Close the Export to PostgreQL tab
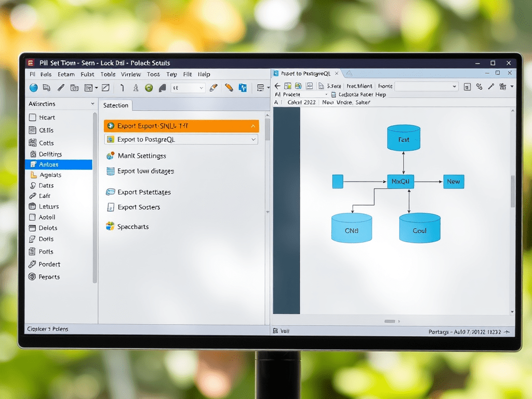 pyautogui.click(x=337, y=74)
